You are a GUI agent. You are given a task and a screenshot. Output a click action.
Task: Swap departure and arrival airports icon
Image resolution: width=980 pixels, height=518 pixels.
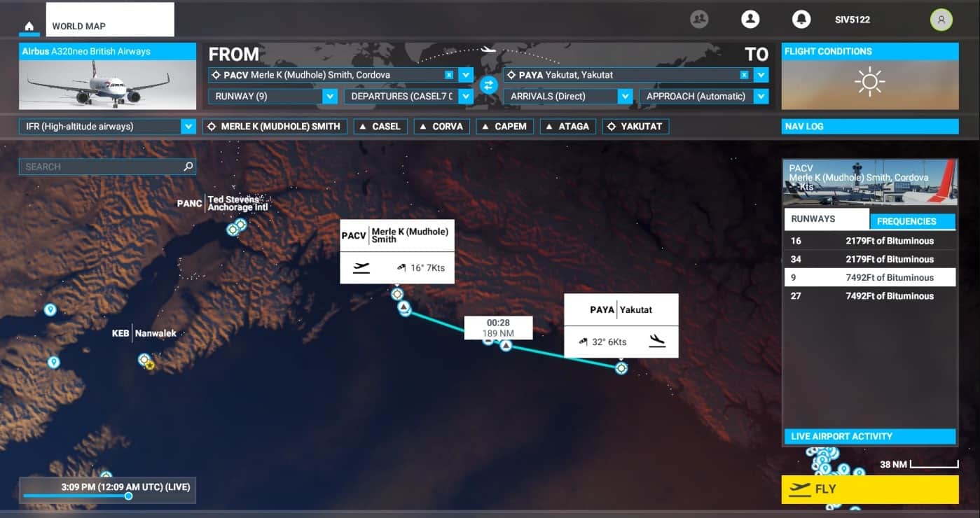click(488, 85)
